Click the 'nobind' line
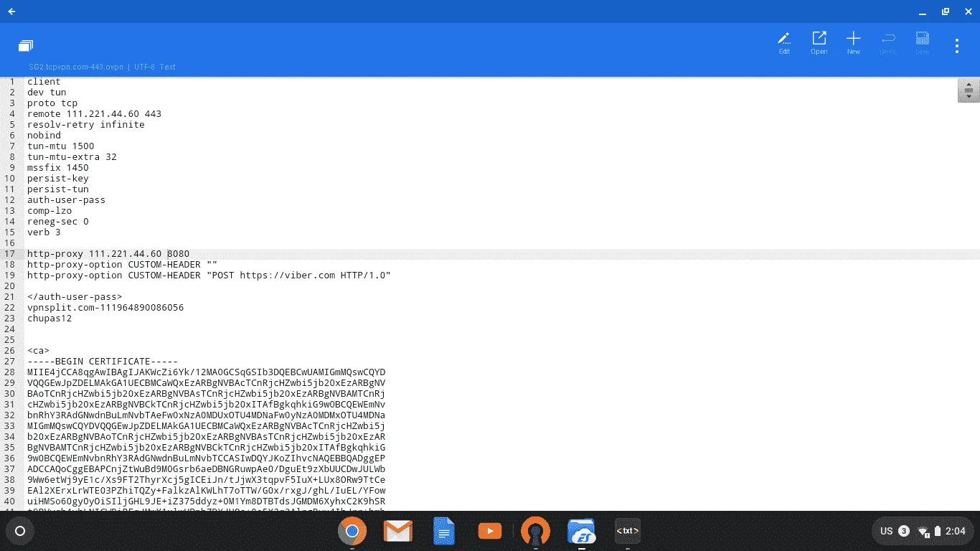980x551 pixels. tap(44, 136)
